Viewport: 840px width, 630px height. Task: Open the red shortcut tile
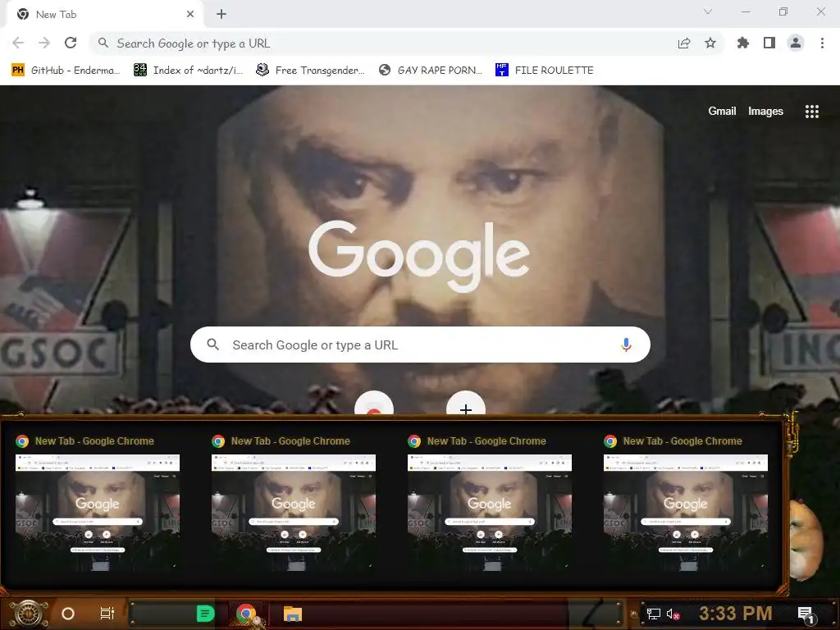click(x=374, y=404)
